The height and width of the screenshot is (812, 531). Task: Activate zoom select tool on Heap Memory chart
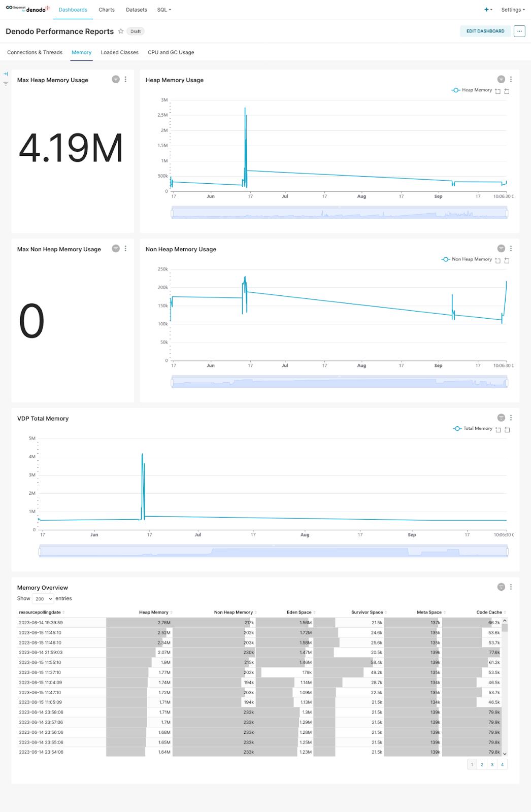point(497,91)
